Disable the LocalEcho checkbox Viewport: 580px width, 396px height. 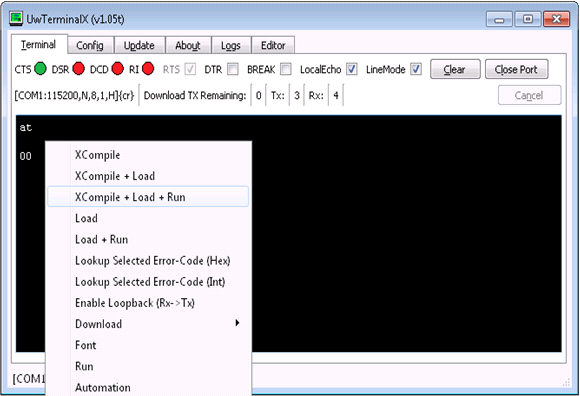point(351,69)
